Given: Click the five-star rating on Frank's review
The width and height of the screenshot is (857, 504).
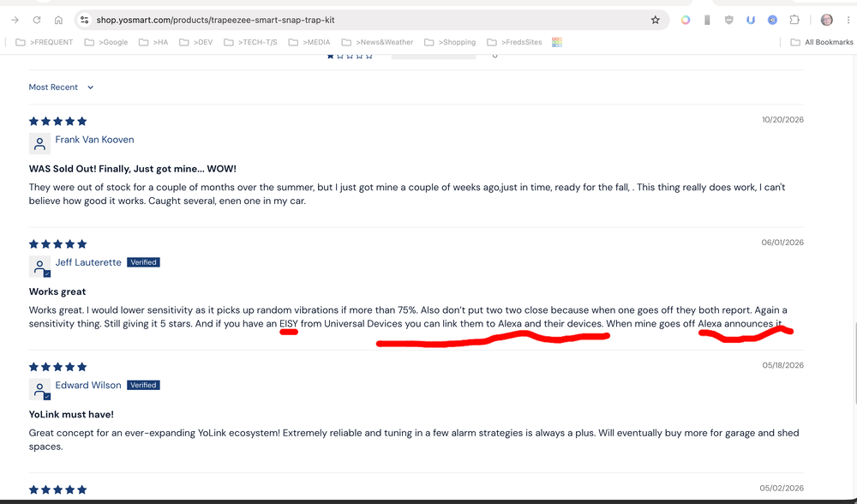Looking at the screenshot, I should click(58, 122).
